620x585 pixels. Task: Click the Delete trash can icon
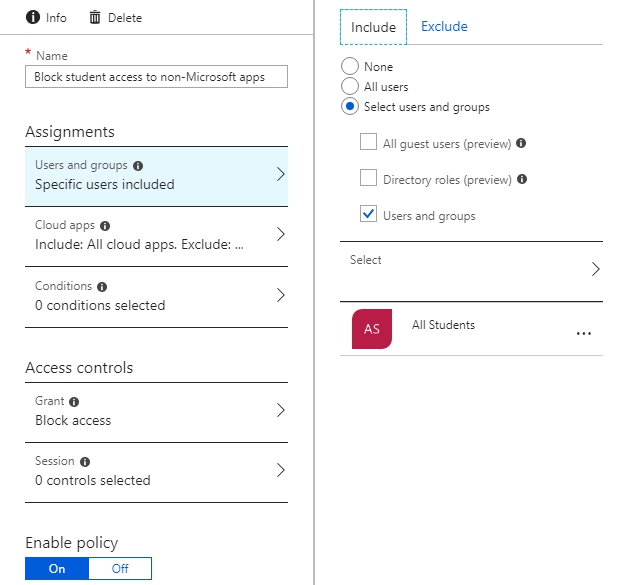pyautogui.click(x=95, y=17)
